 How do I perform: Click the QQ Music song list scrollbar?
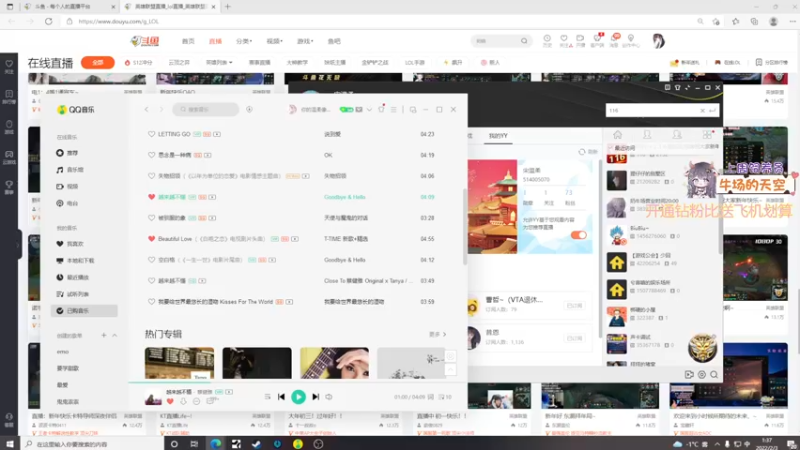465,227
